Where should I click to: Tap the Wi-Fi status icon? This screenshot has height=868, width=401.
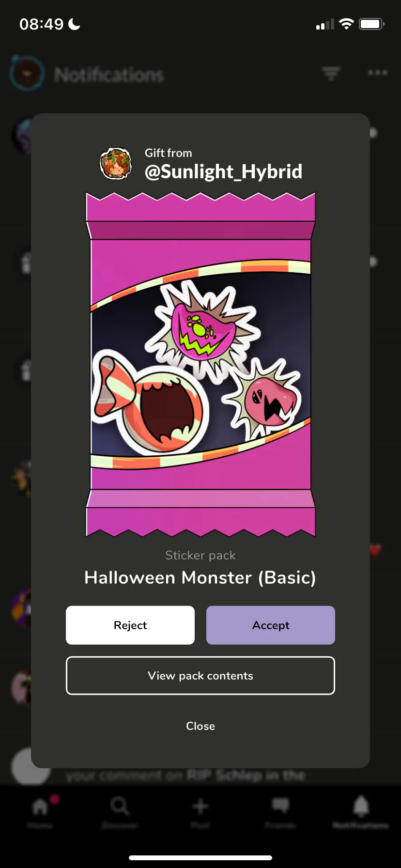coord(346,24)
